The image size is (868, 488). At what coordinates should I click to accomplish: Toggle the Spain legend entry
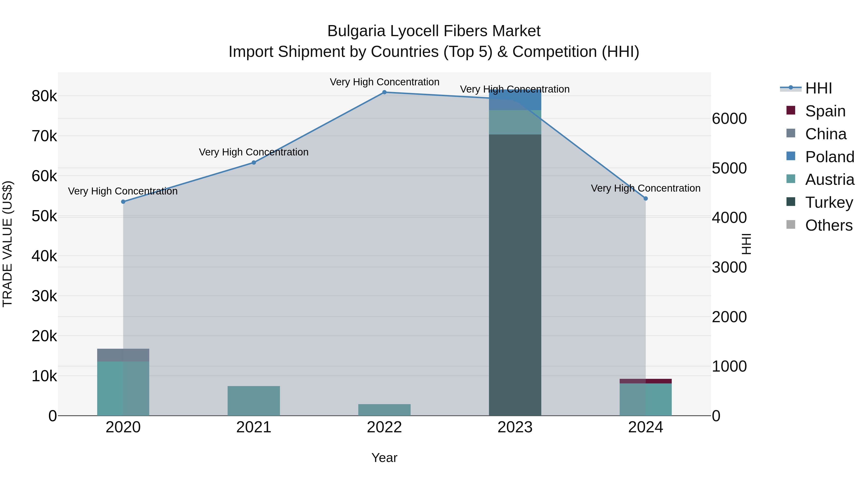(x=816, y=111)
